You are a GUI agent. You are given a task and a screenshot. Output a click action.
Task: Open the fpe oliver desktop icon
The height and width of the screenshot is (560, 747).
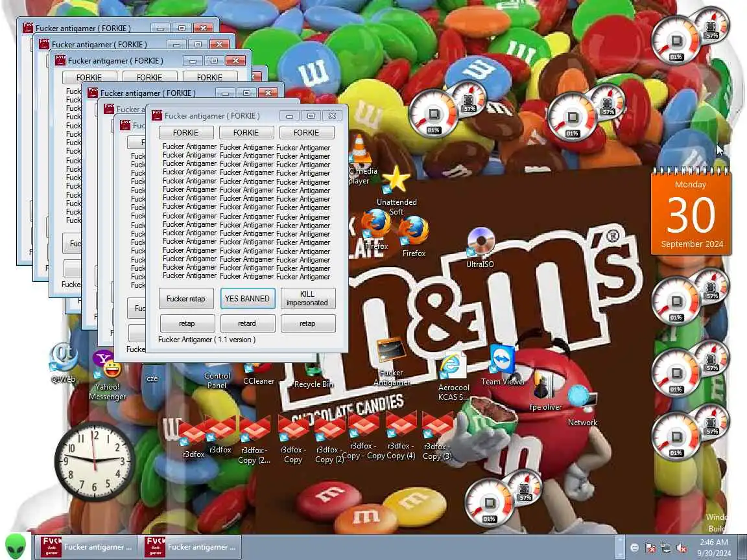(545, 390)
